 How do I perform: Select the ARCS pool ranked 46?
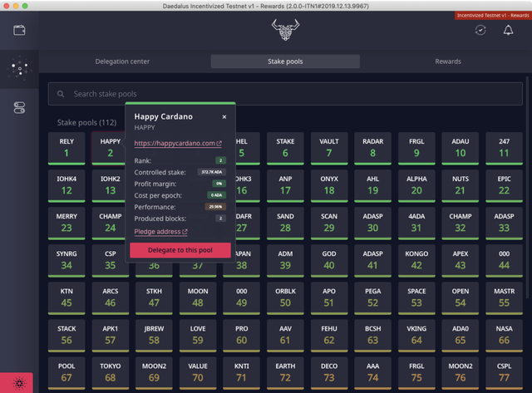pos(111,298)
